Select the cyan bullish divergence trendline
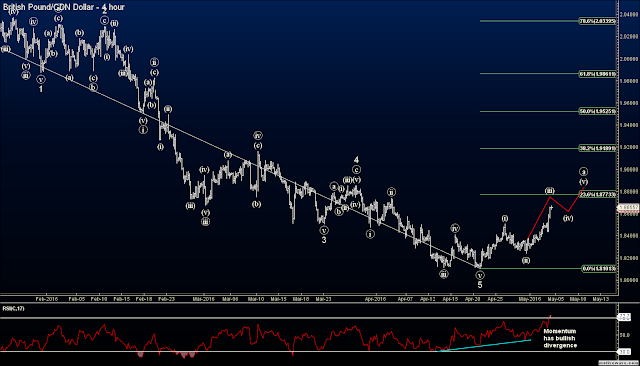The width and height of the screenshot is (640, 366). pos(484,345)
